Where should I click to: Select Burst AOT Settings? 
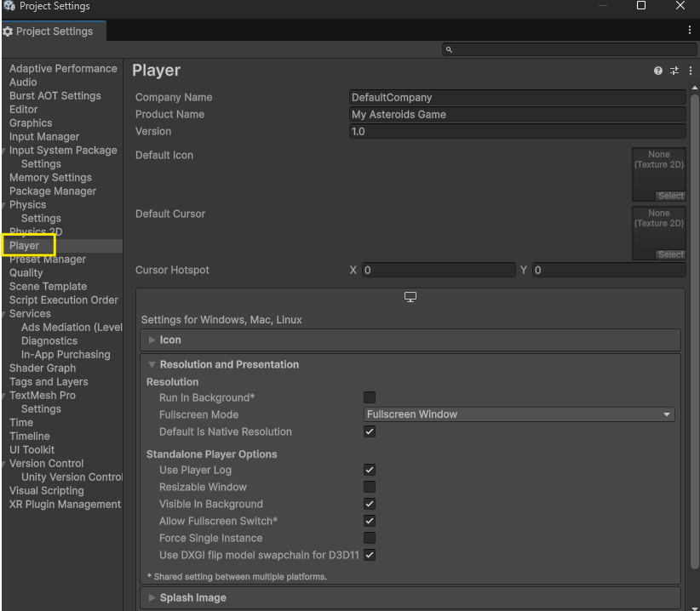coord(55,96)
